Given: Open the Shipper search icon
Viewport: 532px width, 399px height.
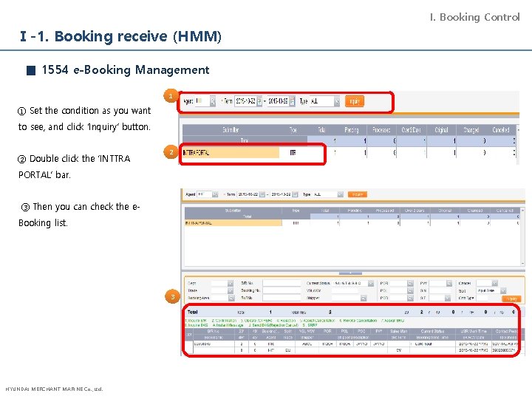Looking at the screenshot, I should tap(364, 298).
